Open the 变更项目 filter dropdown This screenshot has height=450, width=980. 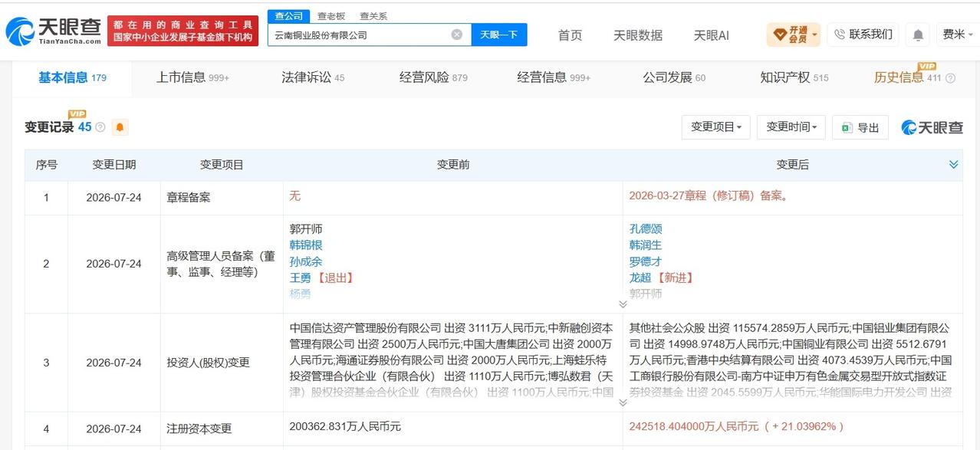[715, 127]
